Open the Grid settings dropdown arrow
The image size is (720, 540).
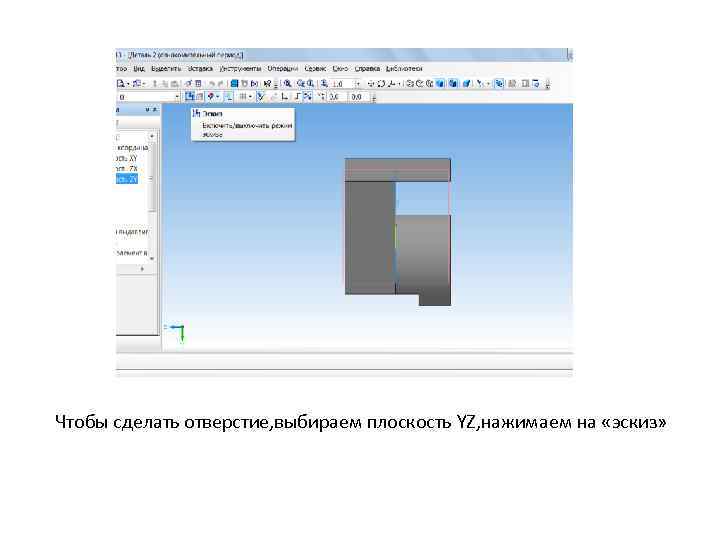click(250, 97)
